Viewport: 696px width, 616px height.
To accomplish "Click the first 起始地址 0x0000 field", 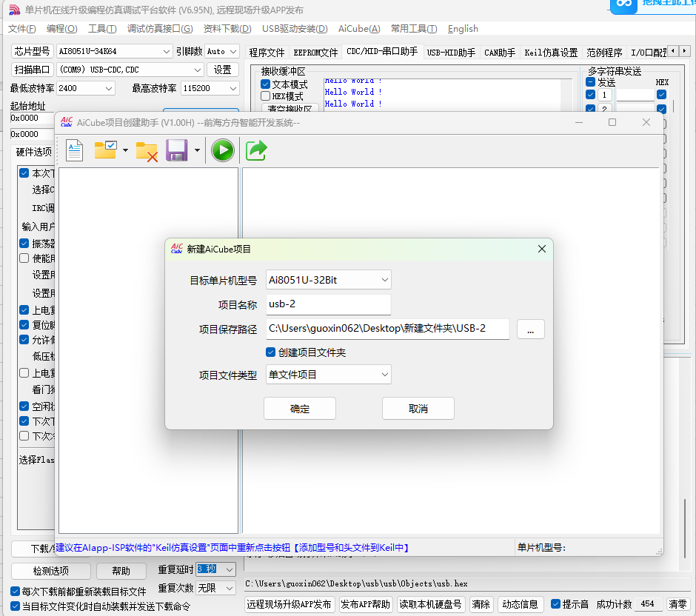I will coord(31,118).
